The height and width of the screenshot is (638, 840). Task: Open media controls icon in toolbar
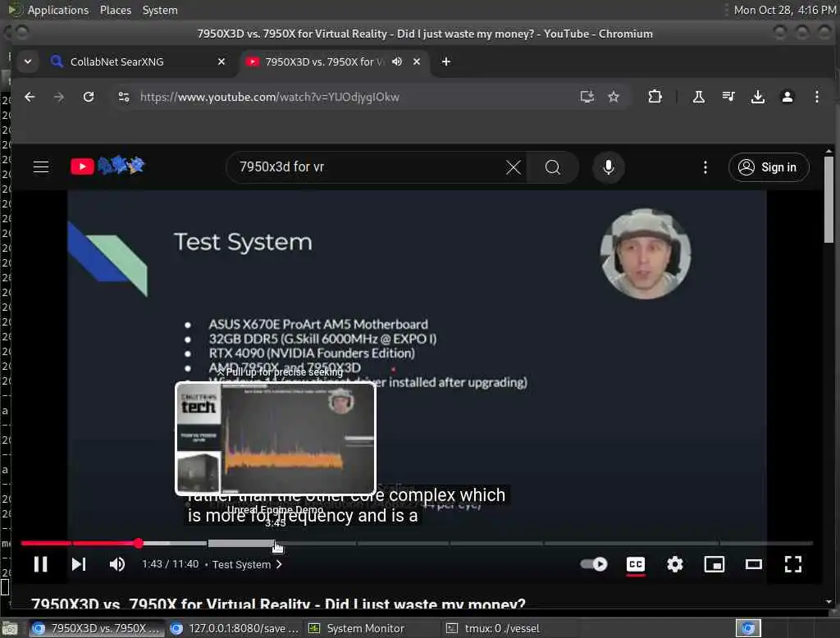point(728,97)
